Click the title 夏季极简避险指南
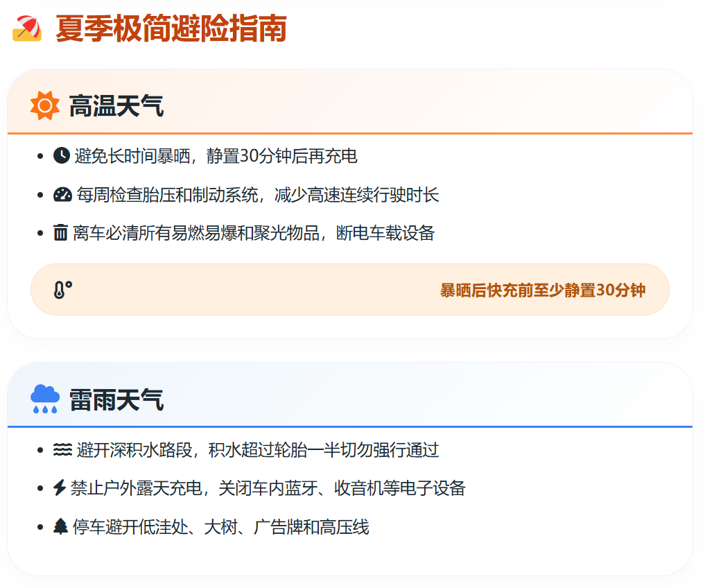The height and width of the screenshot is (588, 705). point(171,28)
